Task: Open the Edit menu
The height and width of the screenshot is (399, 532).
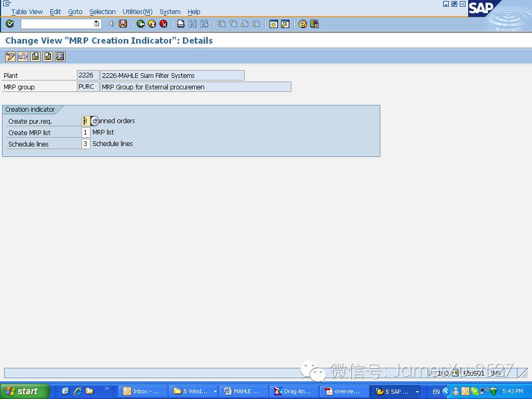Action: pyautogui.click(x=55, y=12)
